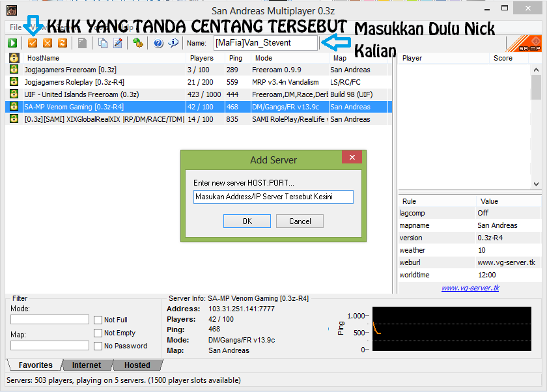This screenshot has width=547, height=392.
Task: Sort by the Players column header
Action: click(x=205, y=58)
